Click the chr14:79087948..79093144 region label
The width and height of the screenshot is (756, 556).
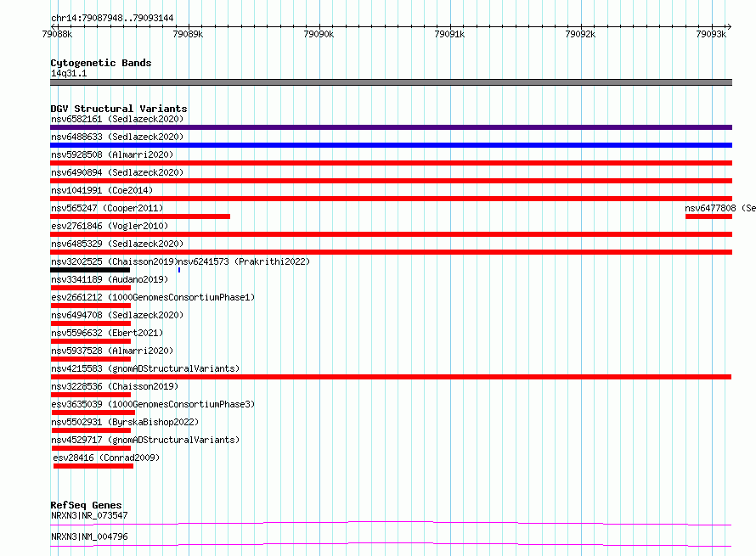click(x=112, y=19)
